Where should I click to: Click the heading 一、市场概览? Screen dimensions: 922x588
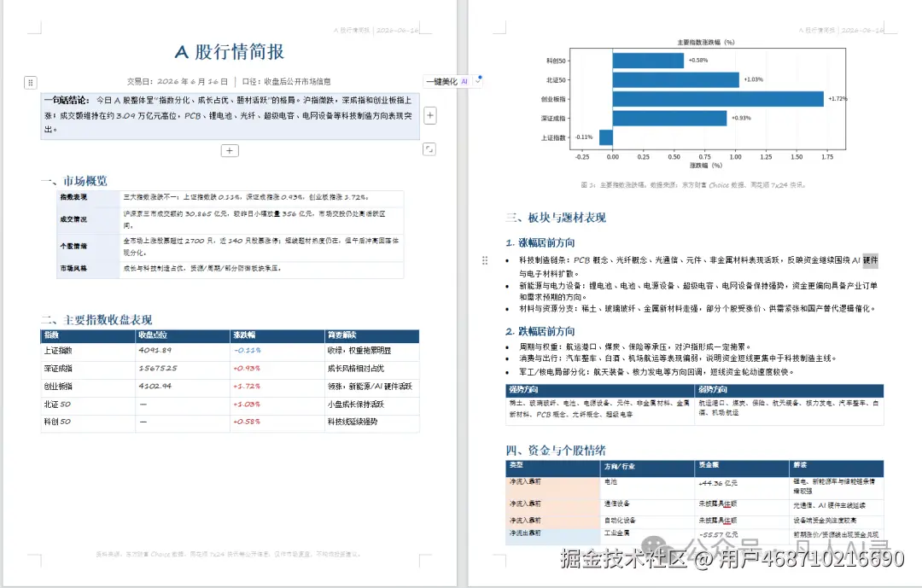pyautogui.click(x=74, y=181)
